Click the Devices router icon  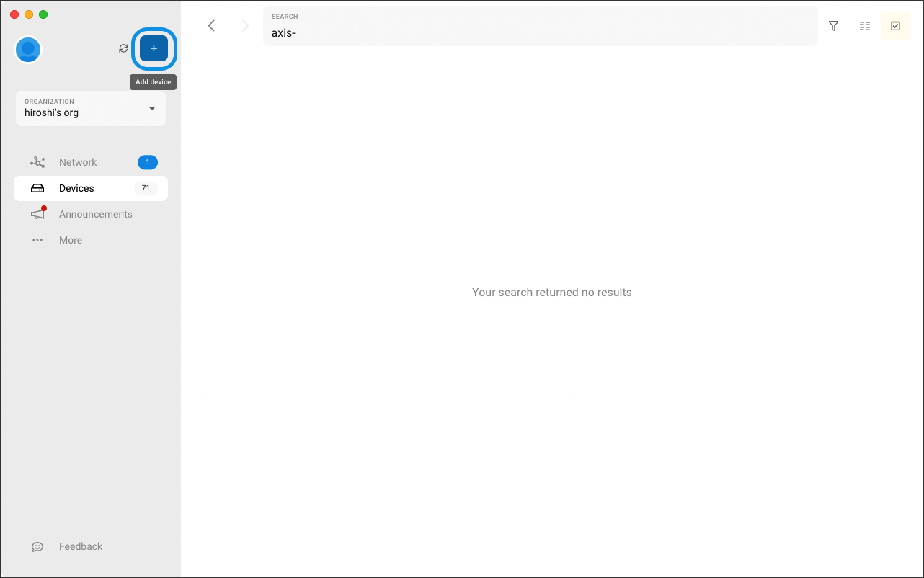(x=37, y=188)
